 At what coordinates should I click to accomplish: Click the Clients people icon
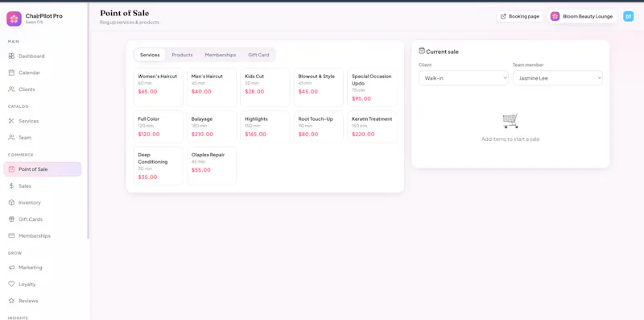11,89
